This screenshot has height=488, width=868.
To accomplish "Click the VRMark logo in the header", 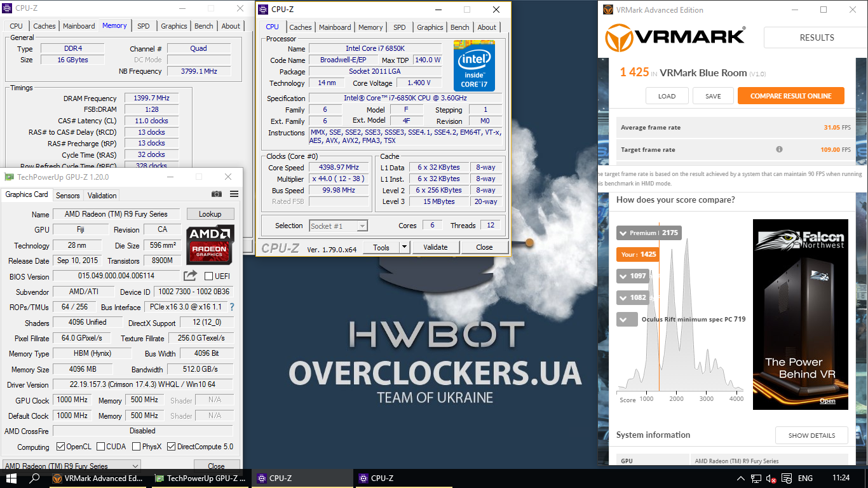I will click(674, 37).
